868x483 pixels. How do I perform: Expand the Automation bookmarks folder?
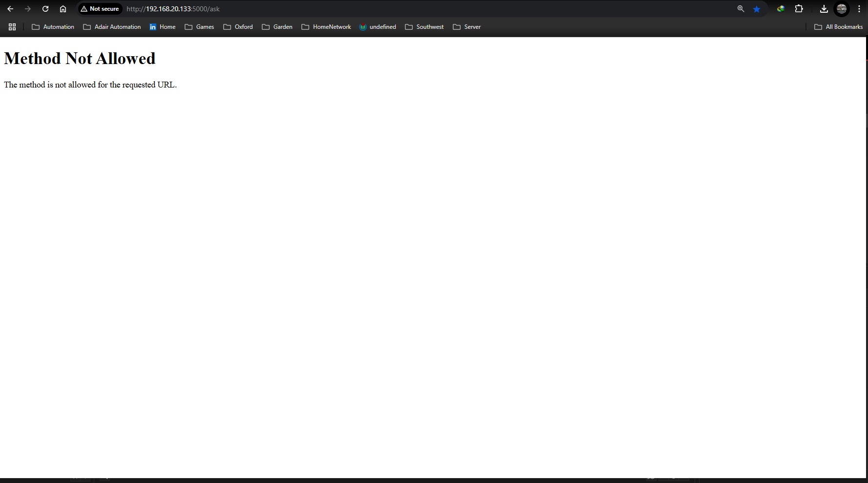click(x=53, y=27)
